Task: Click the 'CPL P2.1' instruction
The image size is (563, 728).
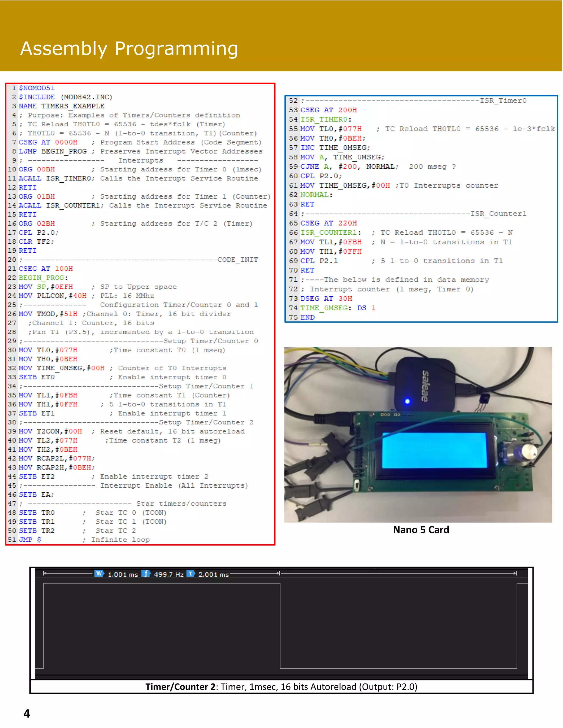Action: coord(319,261)
